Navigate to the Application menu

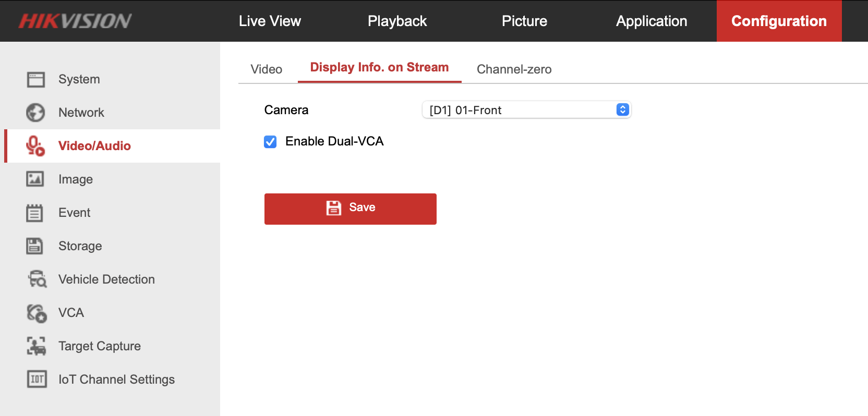pyautogui.click(x=652, y=21)
